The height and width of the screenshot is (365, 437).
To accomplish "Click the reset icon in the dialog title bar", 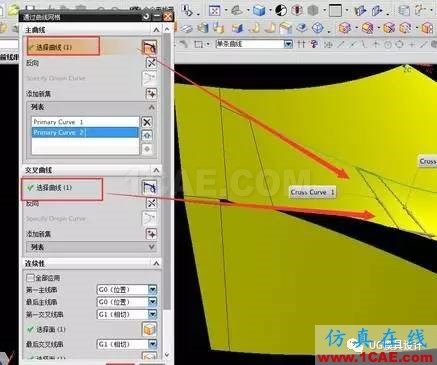I will point(146,17).
